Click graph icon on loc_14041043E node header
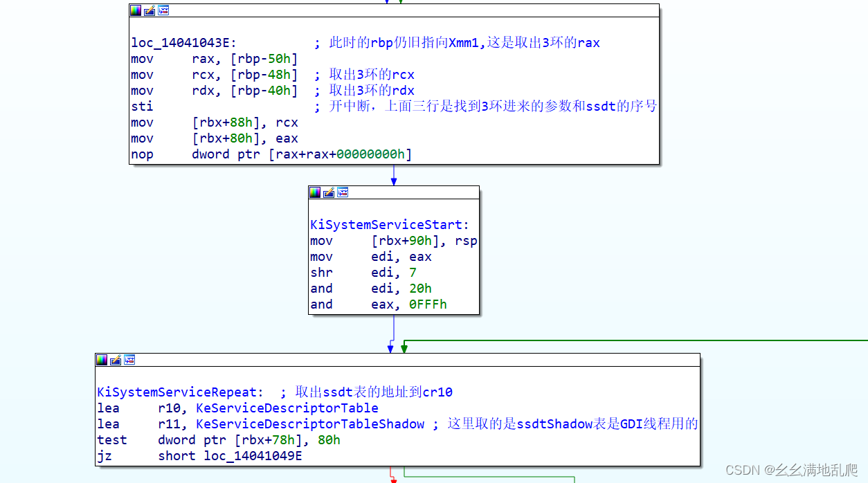 (163, 10)
